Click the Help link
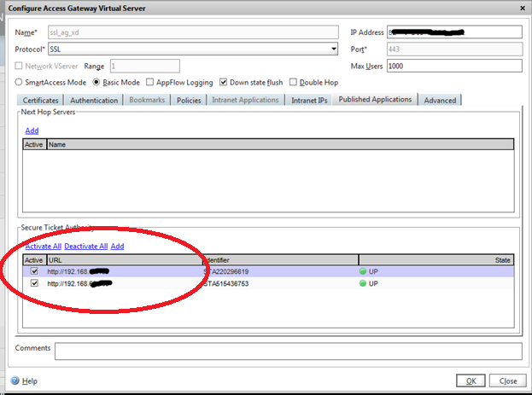The width and height of the screenshot is (532, 395). pos(30,380)
